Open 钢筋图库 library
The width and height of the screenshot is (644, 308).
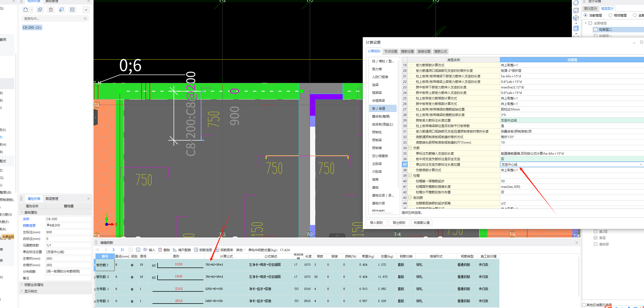[224, 250]
